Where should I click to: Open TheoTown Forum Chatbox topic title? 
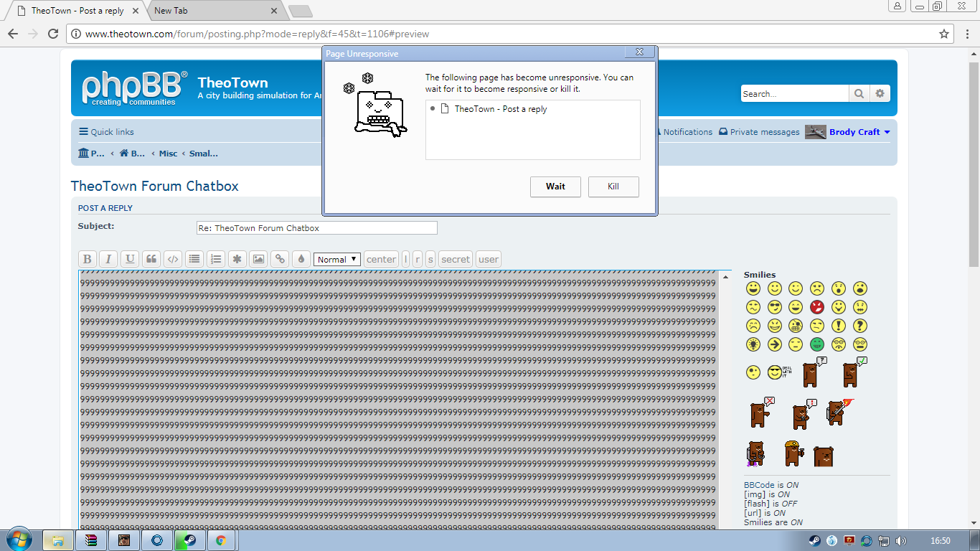154,186
